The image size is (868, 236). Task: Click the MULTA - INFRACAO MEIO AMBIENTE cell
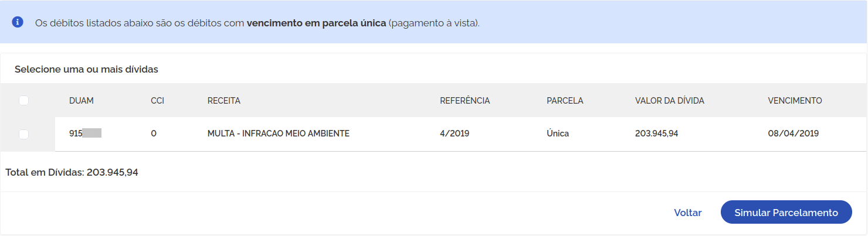[x=279, y=134]
